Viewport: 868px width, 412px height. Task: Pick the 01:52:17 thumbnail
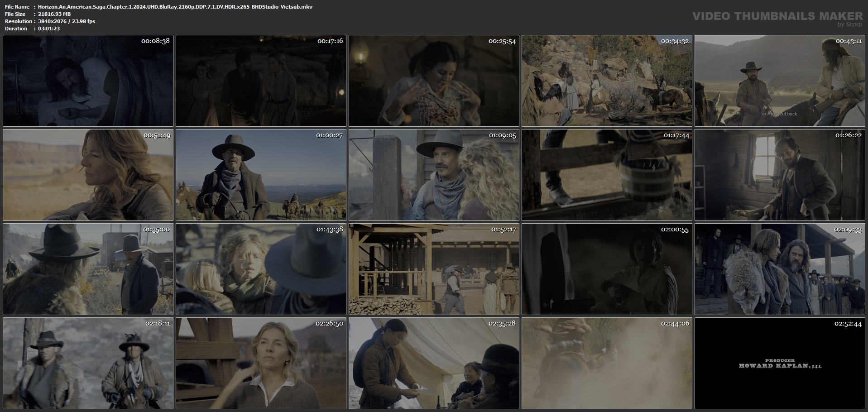click(x=434, y=269)
